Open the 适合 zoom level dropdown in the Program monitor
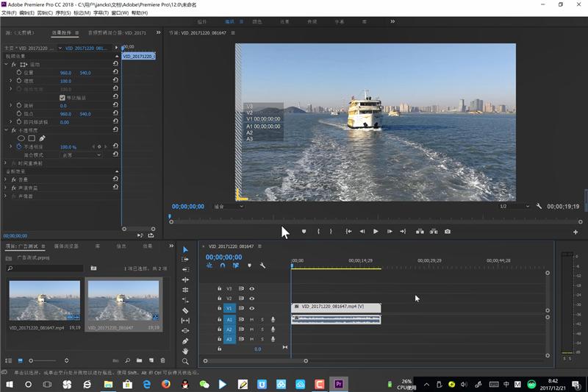 [229, 207]
